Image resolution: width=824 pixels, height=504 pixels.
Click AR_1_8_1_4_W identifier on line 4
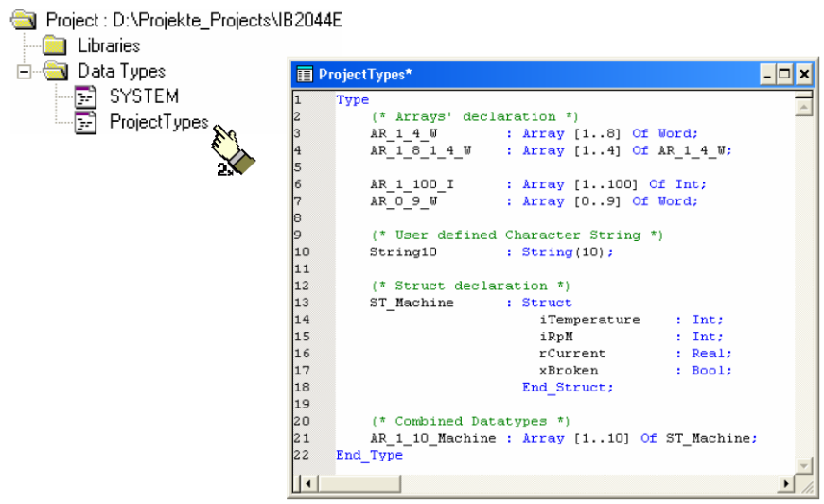[420, 150]
